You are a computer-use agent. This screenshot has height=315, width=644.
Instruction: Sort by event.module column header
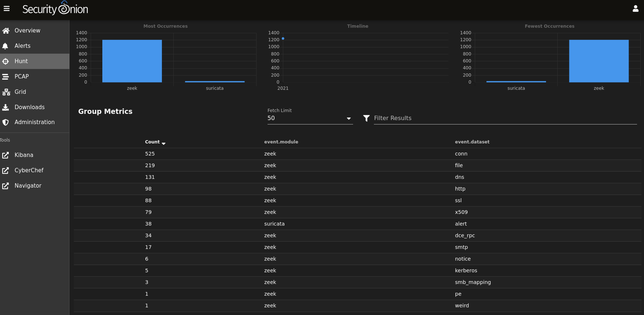[281, 142]
